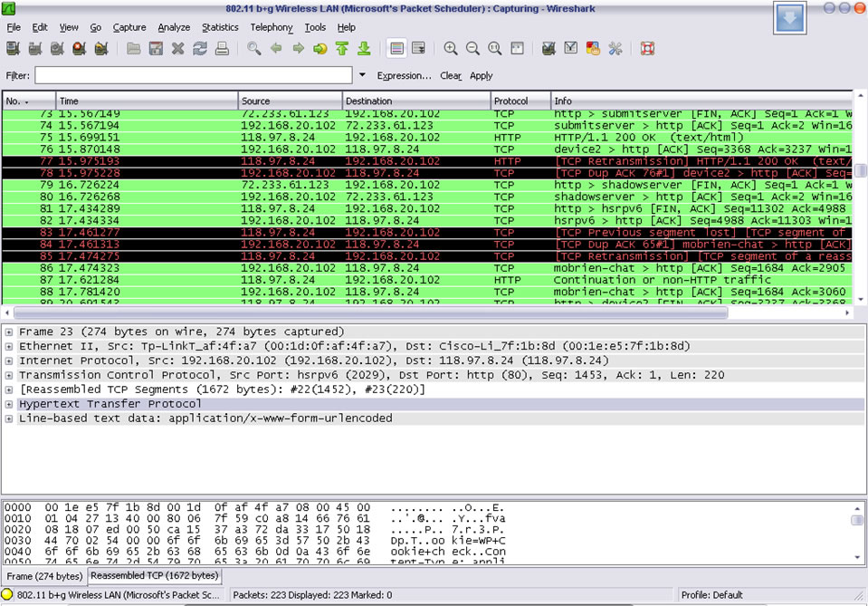The image size is (868, 606).
Task: Click the packet list horizontal scrollbar
Action: pyautogui.click(x=371, y=313)
